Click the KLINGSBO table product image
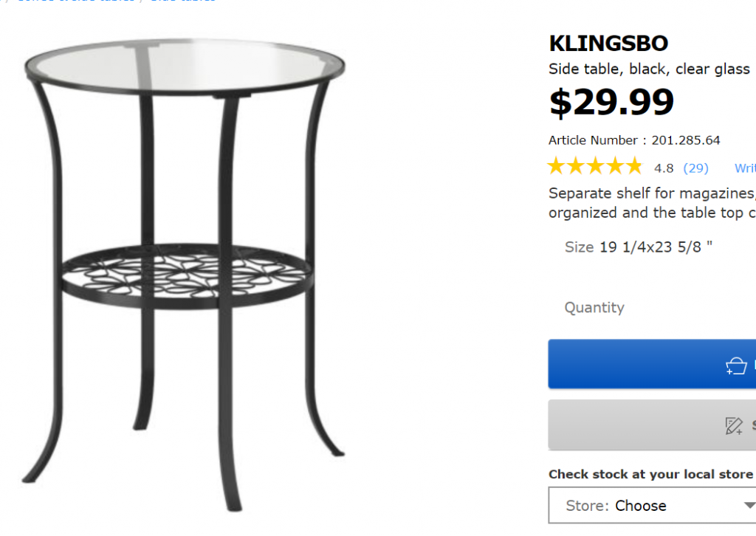This screenshot has height=536, width=756. [x=185, y=275]
